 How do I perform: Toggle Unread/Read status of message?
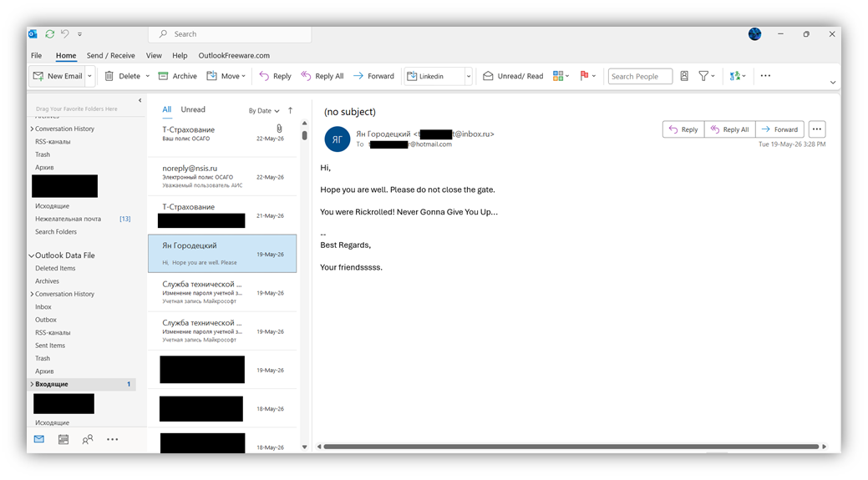click(513, 76)
